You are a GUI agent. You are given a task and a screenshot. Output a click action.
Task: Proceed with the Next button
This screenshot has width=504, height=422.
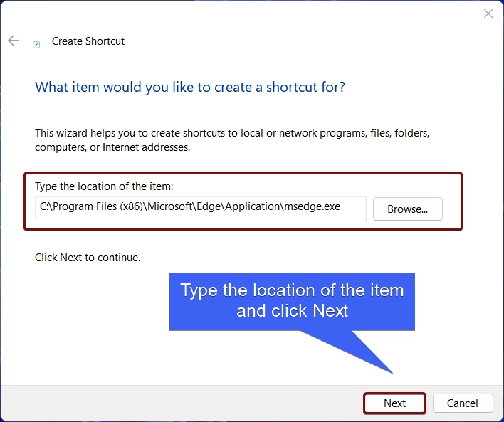coord(394,403)
